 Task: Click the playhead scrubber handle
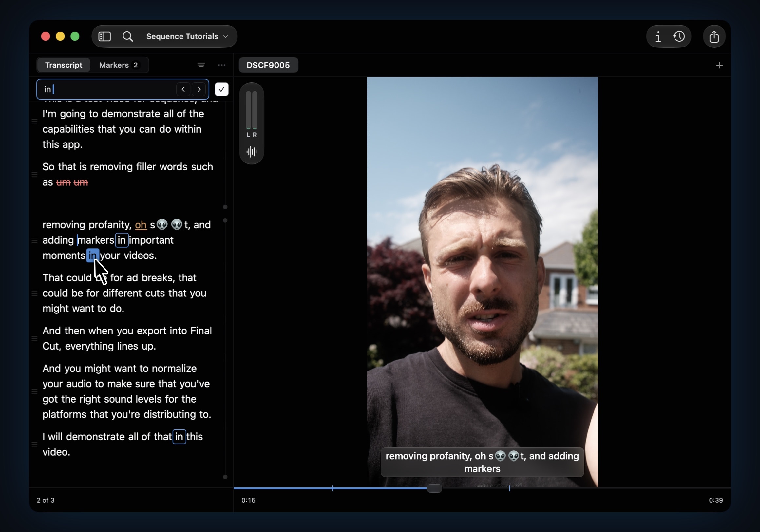pos(434,488)
